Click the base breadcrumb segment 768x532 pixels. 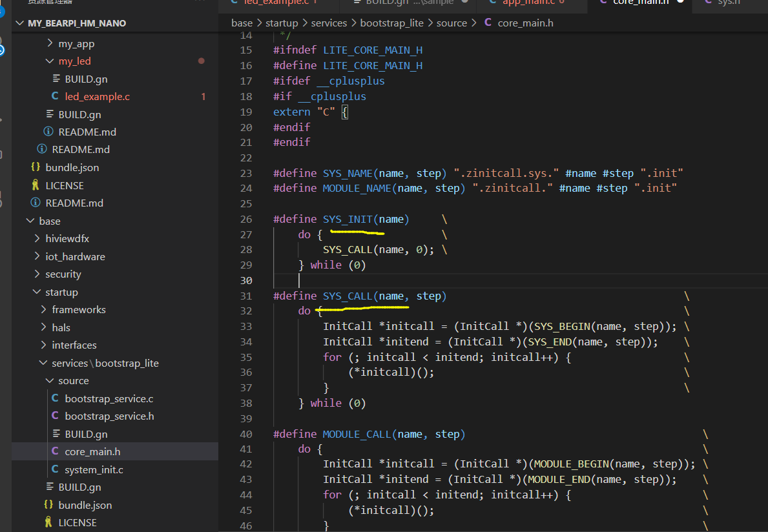click(x=242, y=23)
